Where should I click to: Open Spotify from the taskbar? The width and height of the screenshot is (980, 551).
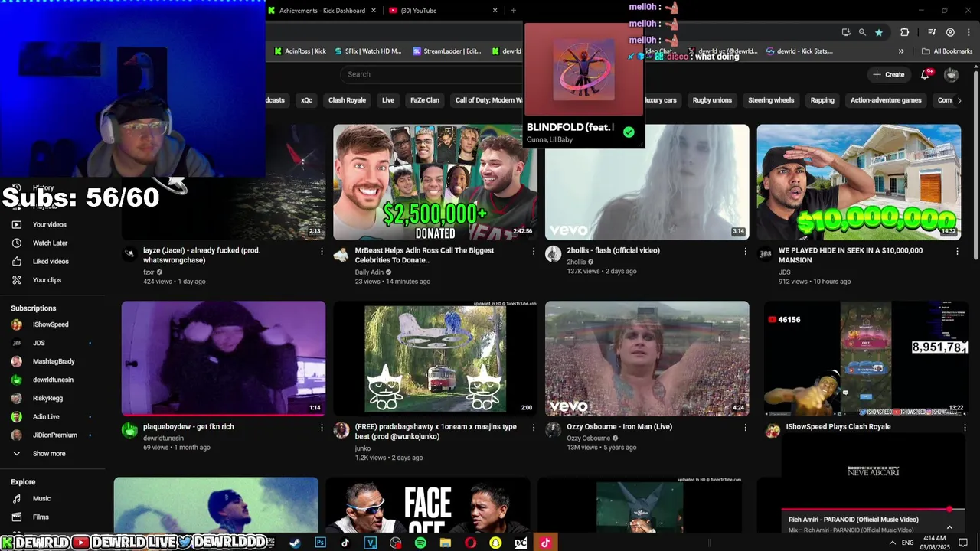coord(420,543)
